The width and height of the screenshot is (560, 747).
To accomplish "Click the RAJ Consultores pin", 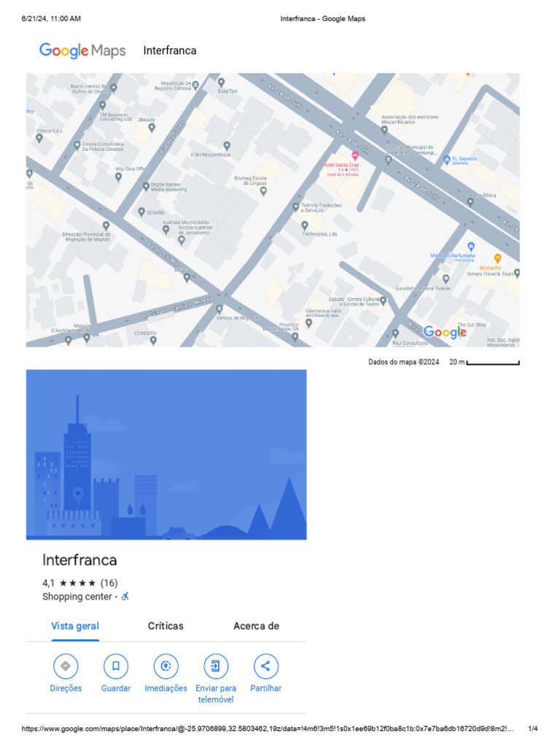I will [395, 333].
